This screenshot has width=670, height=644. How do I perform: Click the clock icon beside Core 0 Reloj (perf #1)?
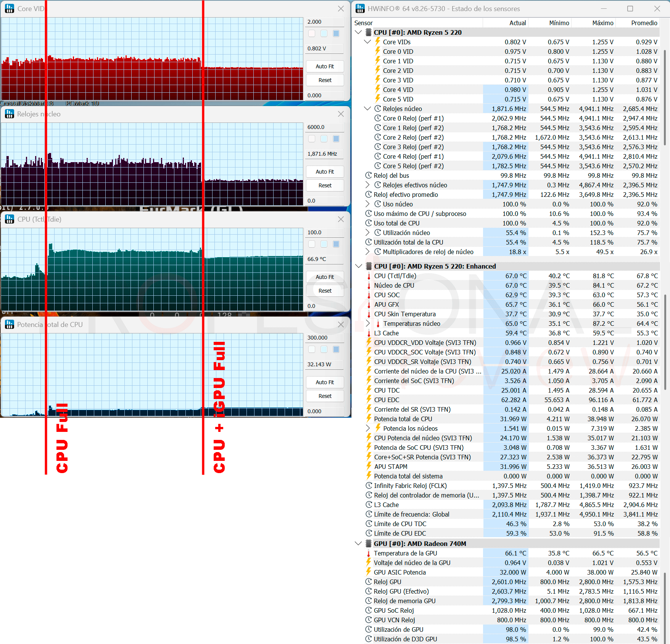tap(378, 118)
